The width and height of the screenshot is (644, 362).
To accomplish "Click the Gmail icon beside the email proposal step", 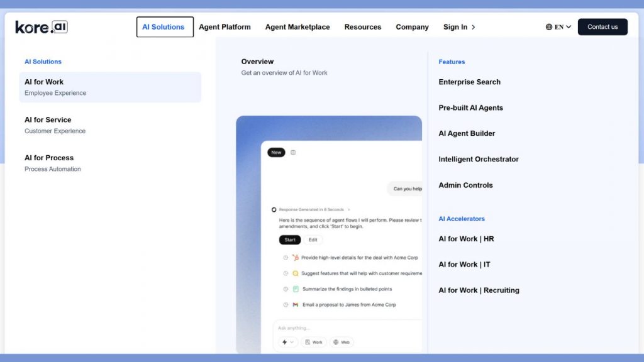I will [x=295, y=304].
